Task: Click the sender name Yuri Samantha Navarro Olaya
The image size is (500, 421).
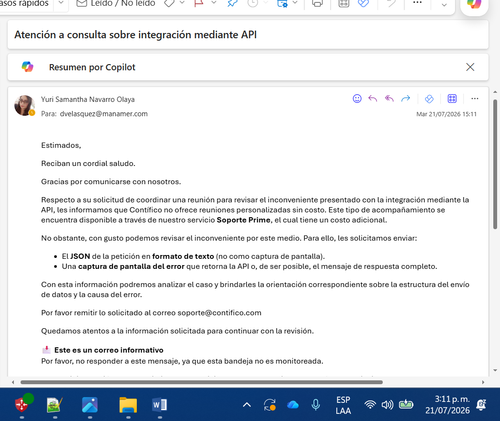Action: point(88,99)
